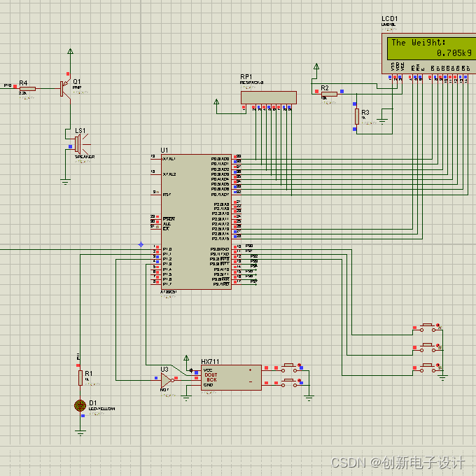Select resistor R4 symbol
Image resolution: width=476 pixels, height=476 pixels.
(x=27, y=89)
